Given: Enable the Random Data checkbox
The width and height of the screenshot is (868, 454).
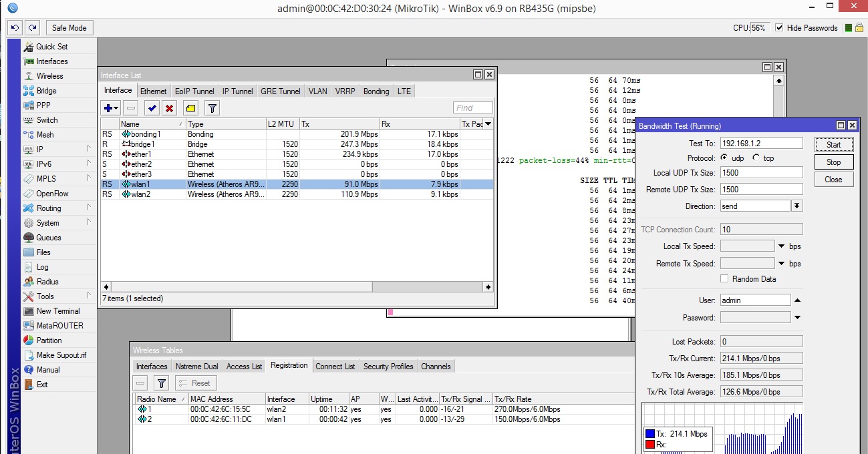Looking at the screenshot, I should [x=724, y=279].
